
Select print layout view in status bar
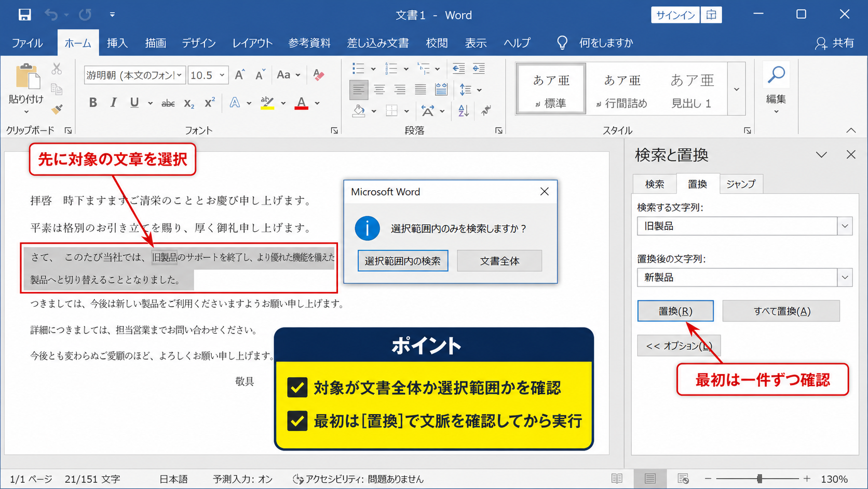pos(650,479)
